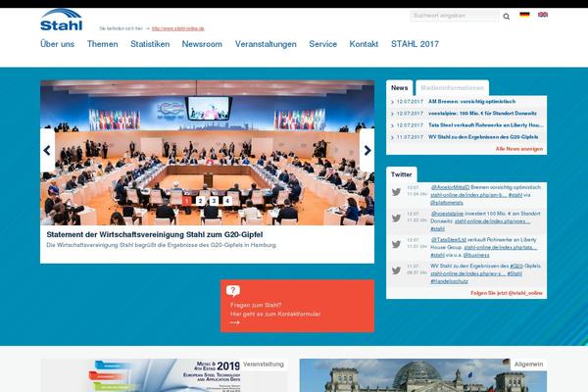
Task: Click the #Handelsschutz hashtag
Action: [449, 281]
